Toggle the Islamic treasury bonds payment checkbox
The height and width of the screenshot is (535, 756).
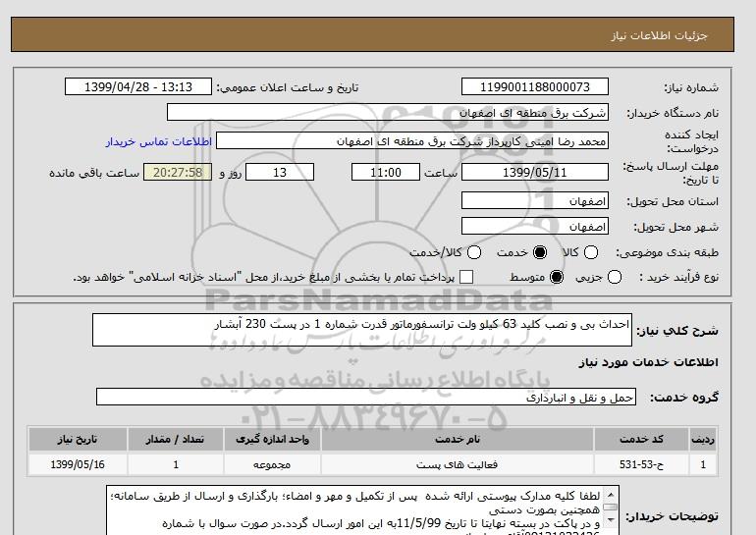(466, 277)
